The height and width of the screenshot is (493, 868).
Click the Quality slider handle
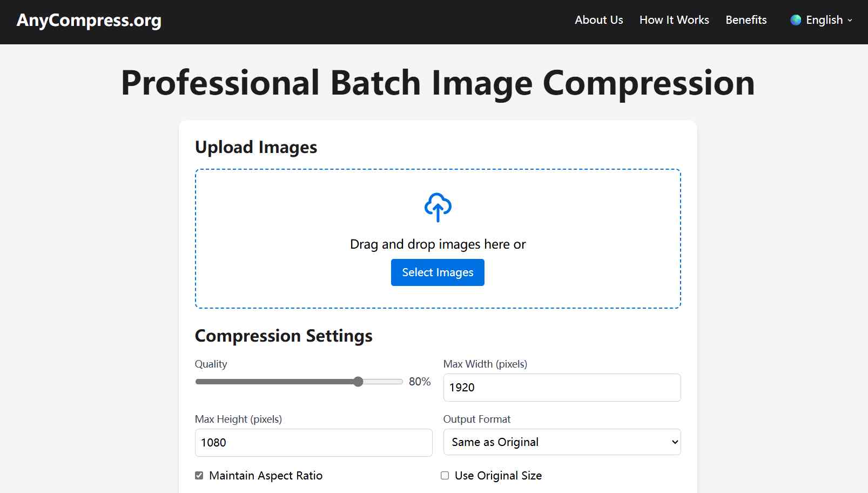point(358,382)
